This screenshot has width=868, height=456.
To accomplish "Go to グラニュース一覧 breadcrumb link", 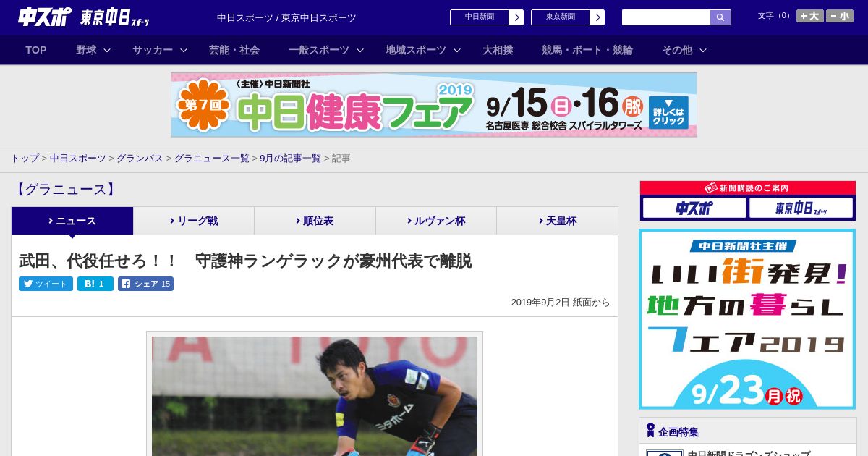I will pyautogui.click(x=211, y=159).
